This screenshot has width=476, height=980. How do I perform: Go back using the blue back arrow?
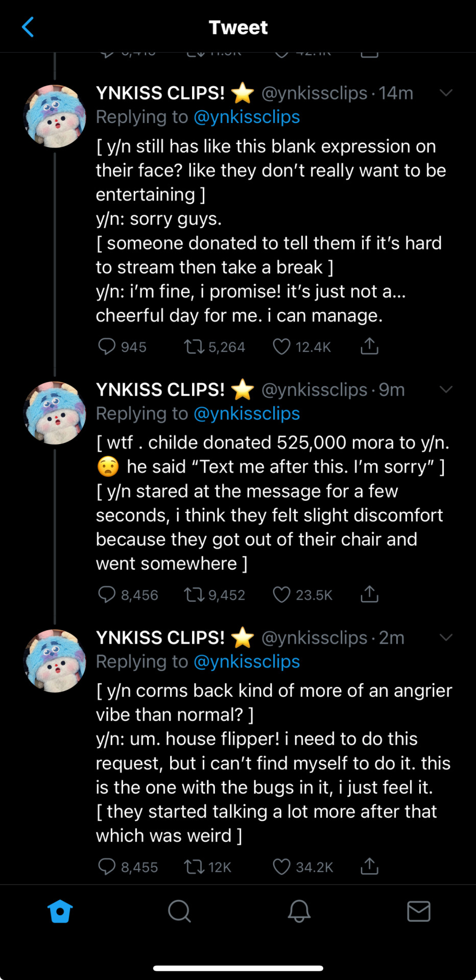coord(28,27)
